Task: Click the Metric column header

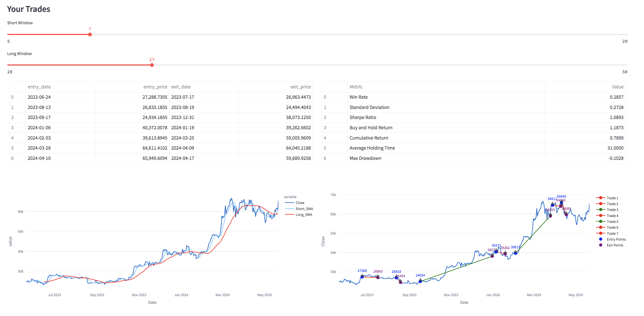Action: pos(446,87)
